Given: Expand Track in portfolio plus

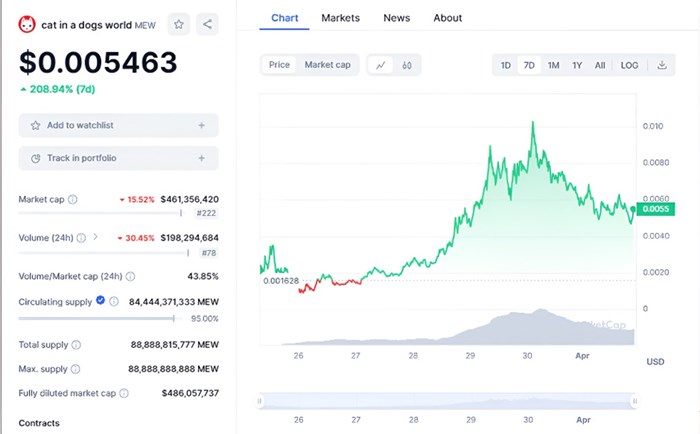Looking at the screenshot, I should click(201, 158).
